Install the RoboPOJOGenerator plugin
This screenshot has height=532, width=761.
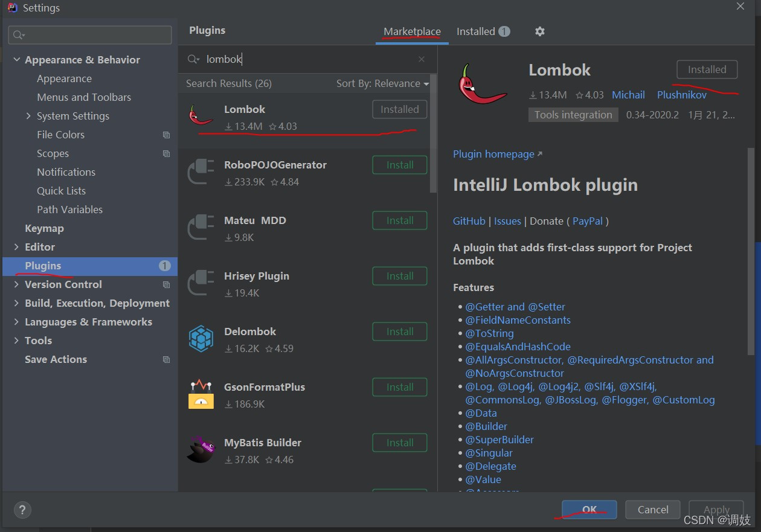point(400,165)
